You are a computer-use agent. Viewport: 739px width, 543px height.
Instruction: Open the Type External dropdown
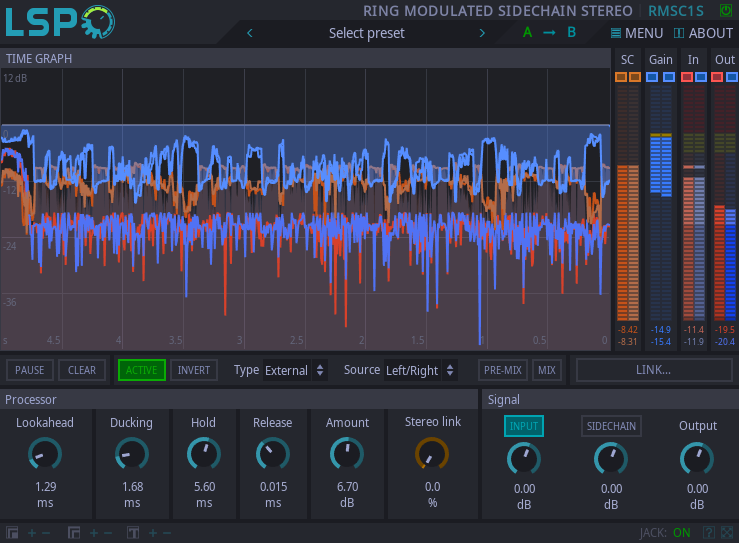(295, 370)
